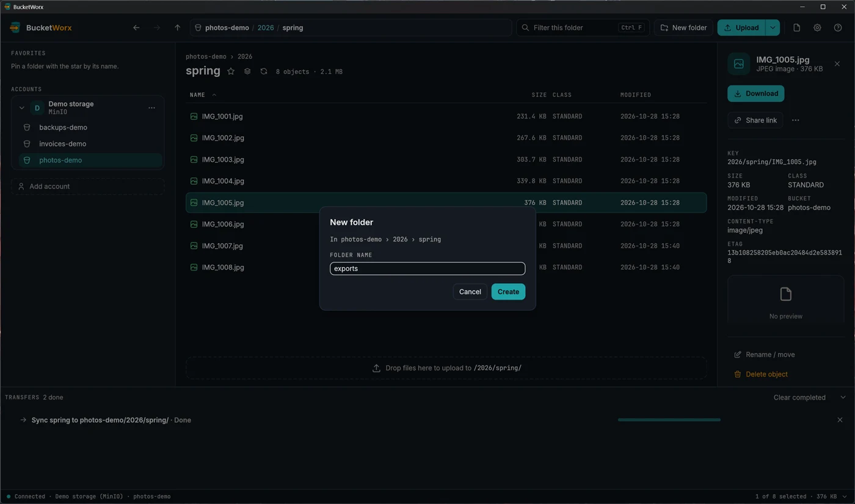Go back using the left arrow

(136, 27)
